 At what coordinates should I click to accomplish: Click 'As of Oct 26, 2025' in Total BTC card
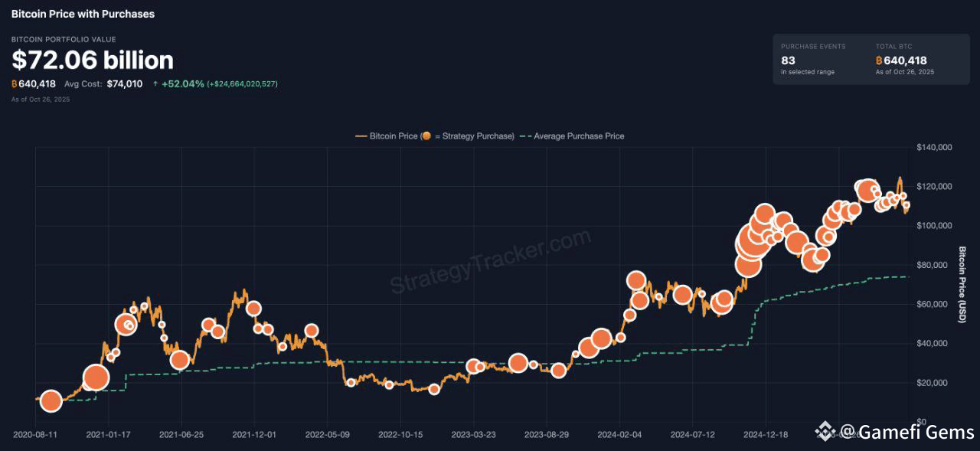(x=905, y=72)
